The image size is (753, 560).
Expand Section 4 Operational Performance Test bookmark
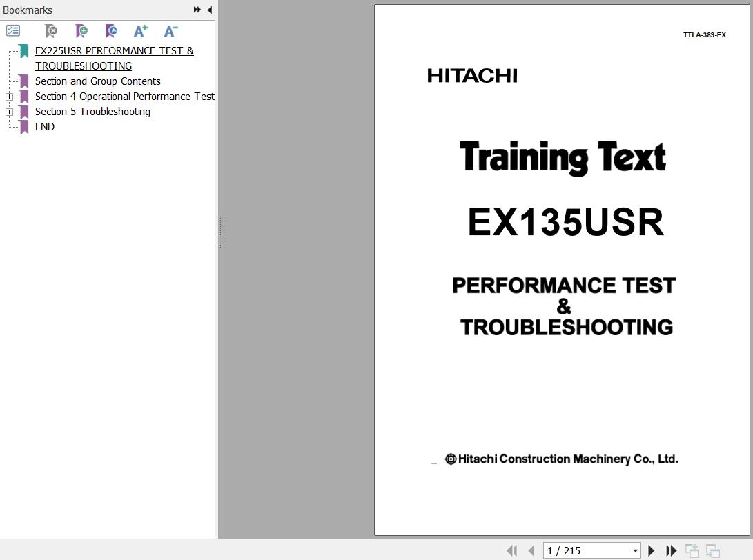pyautogui.click(x=9, y=97)
